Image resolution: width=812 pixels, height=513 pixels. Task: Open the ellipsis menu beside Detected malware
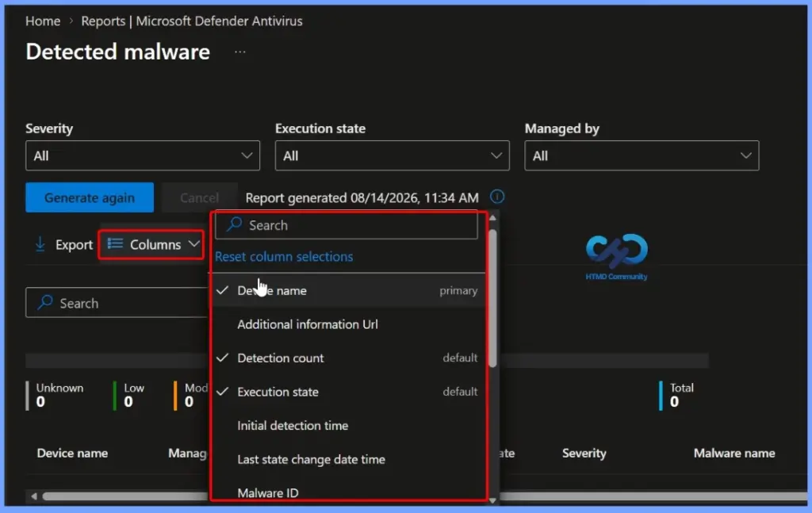point(239,52)
